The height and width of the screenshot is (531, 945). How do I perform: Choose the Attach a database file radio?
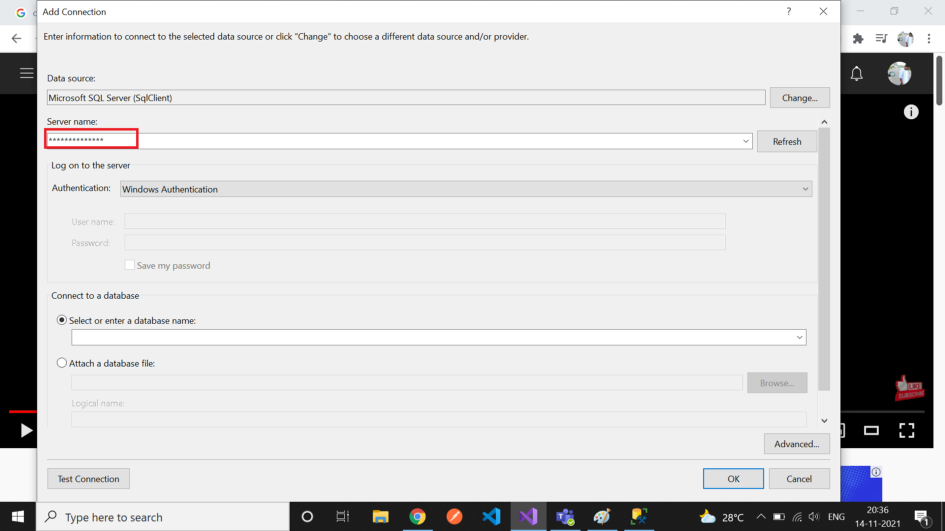click(61, 363)
